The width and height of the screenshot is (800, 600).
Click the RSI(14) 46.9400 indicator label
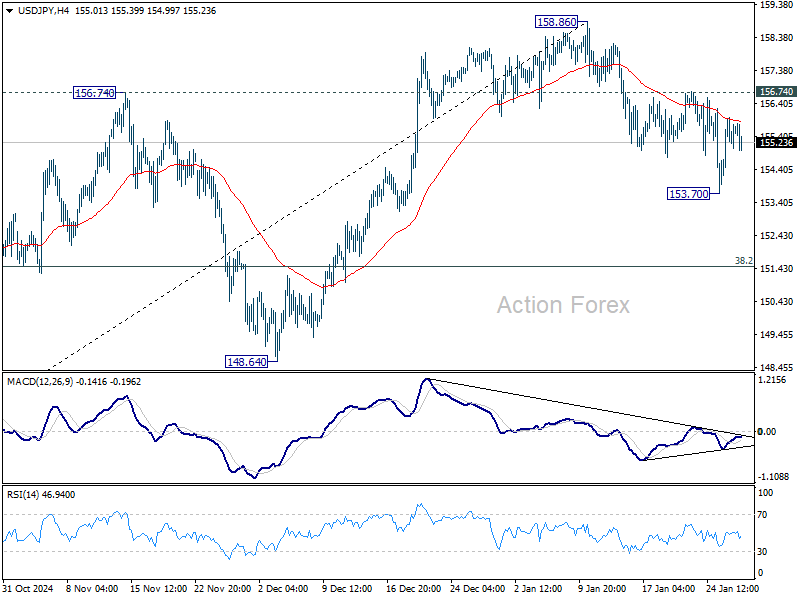(41, 494)
